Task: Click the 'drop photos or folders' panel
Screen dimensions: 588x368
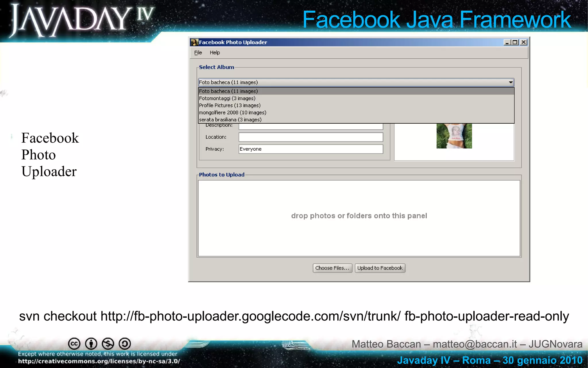Action: 359,218
